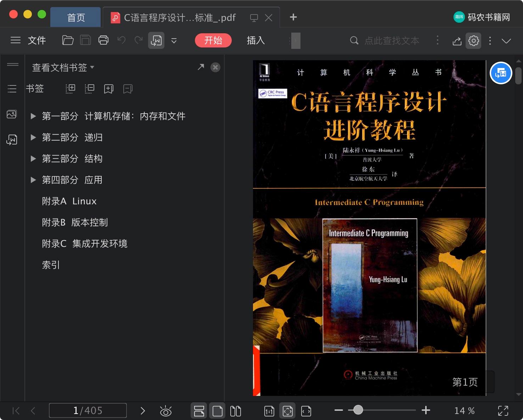The image size is (523, 420).
Task: Click the 14 % zoom percentage
Action: click(x=465, y=411)
